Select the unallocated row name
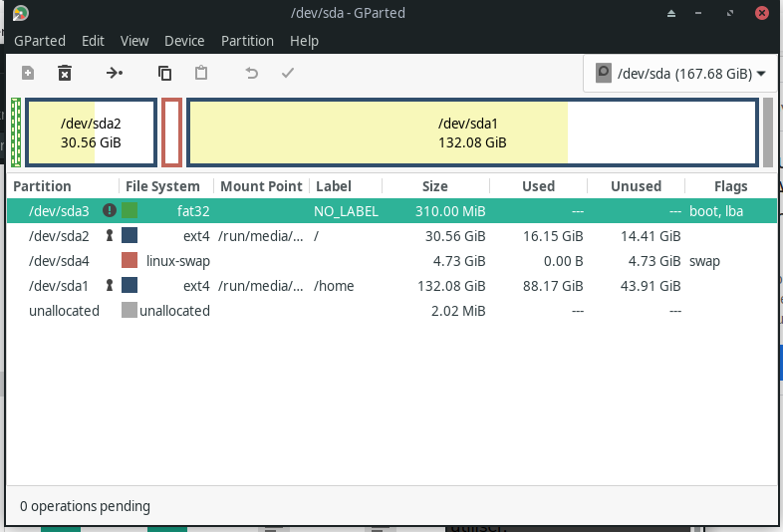 pyautogui.click(x=64, y=311)
